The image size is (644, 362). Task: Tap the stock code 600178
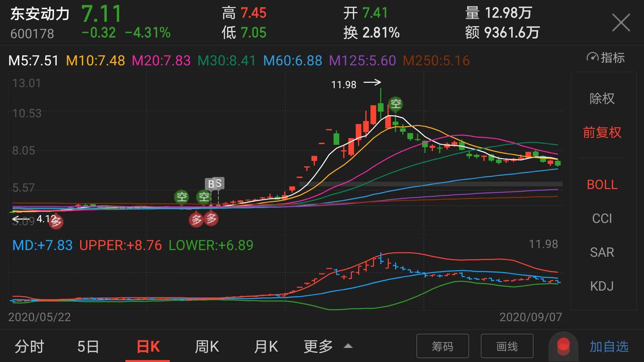[32, 34]
